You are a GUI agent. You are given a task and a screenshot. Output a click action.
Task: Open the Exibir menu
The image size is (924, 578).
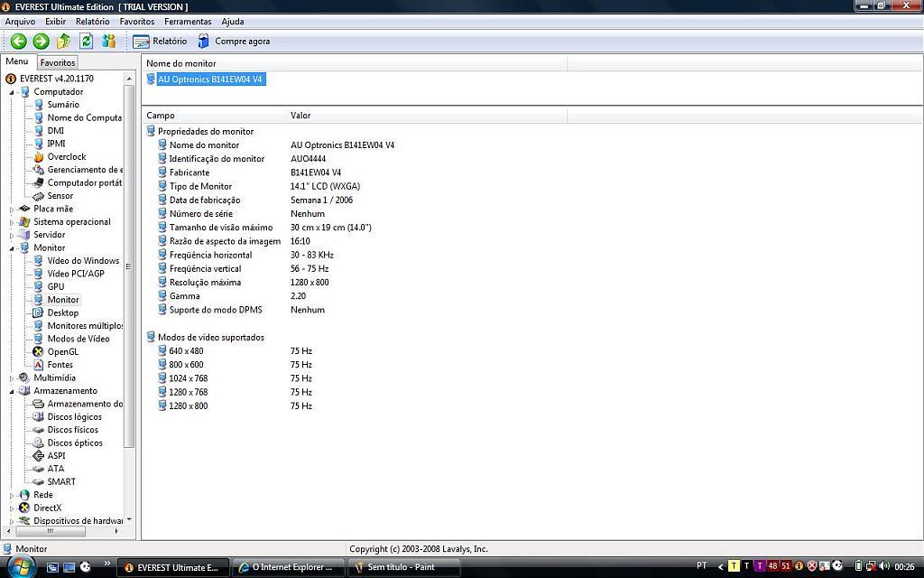pos(55,22)
